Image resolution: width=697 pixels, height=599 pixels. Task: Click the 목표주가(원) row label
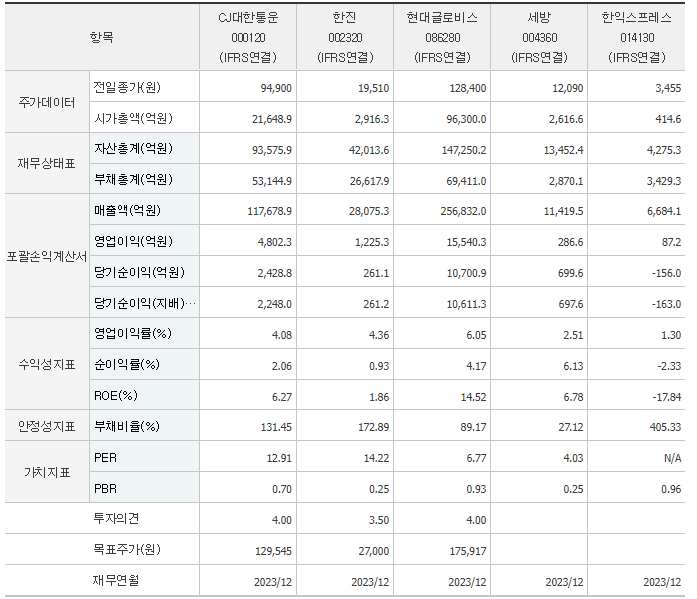[x=127, y=550]
